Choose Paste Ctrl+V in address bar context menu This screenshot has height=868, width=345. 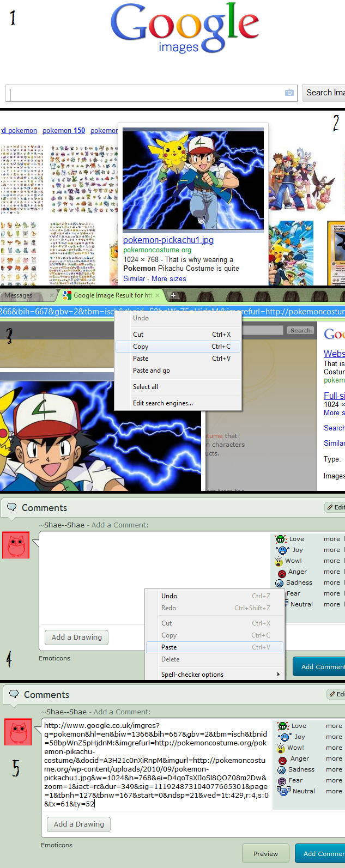click(178, 359)
